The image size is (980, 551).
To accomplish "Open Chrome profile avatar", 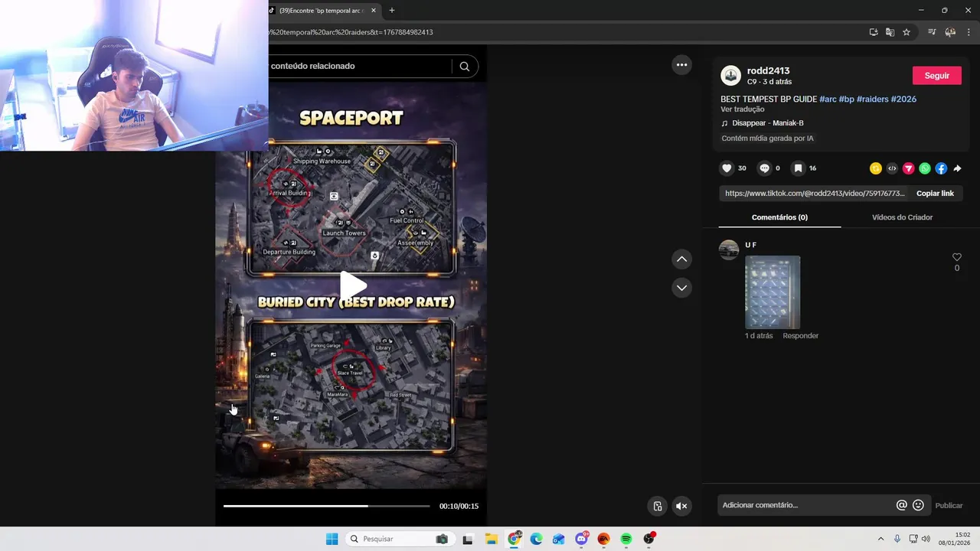I will coord(950,32).
